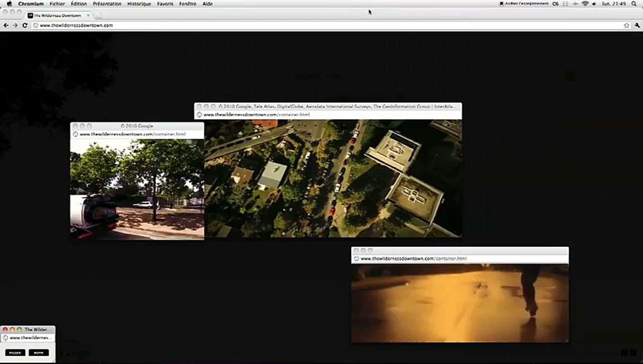Screen dimensions: 643x364
Task: Stop recording via Arrêter l'enregistrement
Action: [x=524, y=4]
